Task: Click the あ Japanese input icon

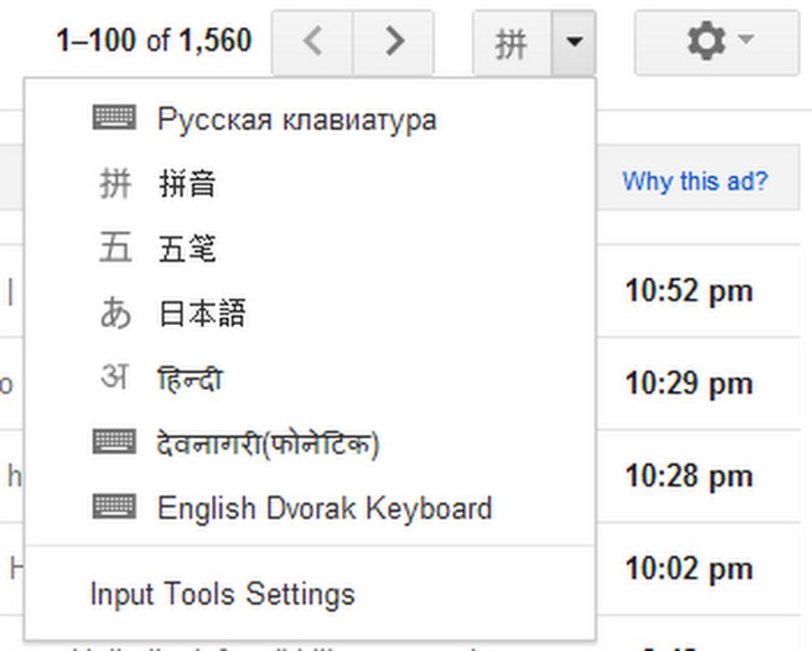Action: coord(115,313)
